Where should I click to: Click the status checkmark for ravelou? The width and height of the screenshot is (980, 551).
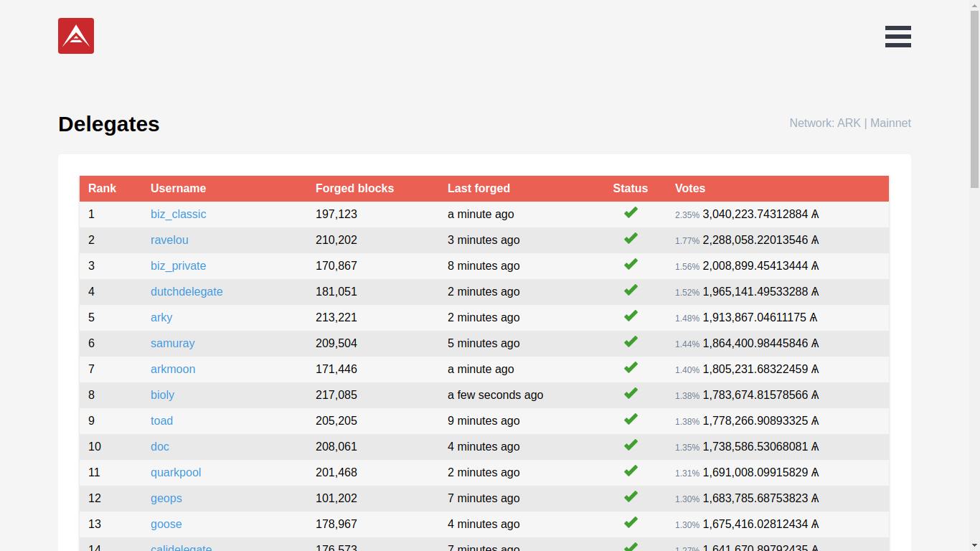631,239
